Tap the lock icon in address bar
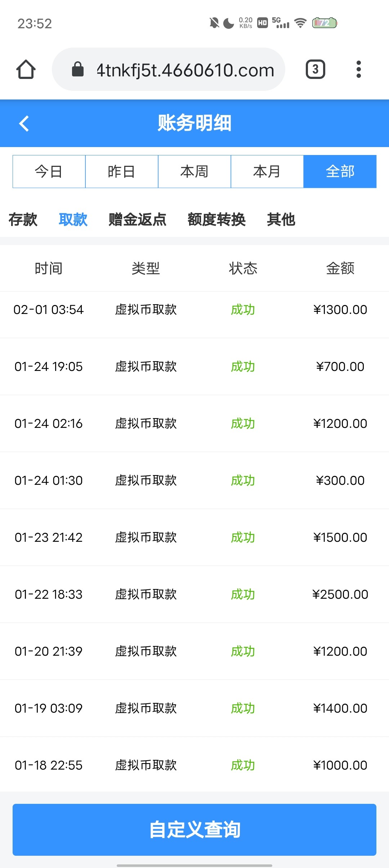 [78, 69]
